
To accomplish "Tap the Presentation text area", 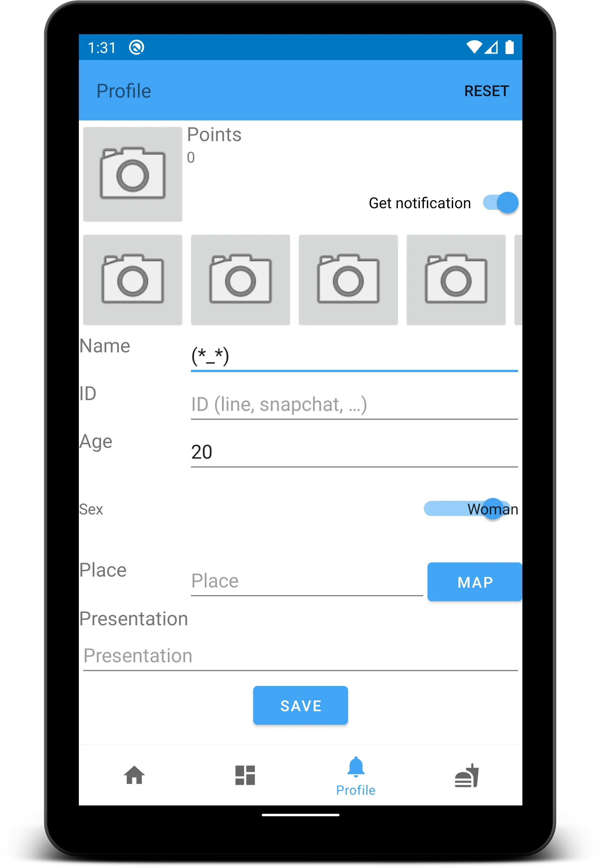I will [299, 655].
